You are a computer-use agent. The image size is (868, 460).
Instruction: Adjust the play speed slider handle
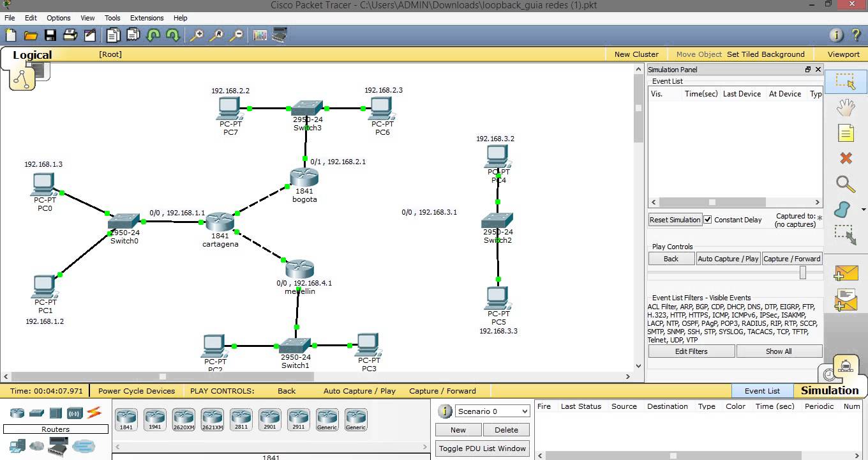pos(803,272)
